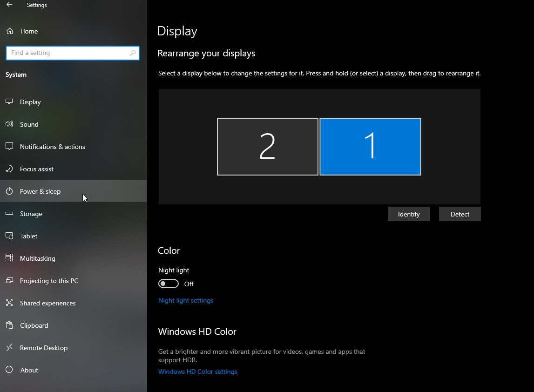Click the Remote Desktop icon
Viewport: 534px width, 392px height.
tap(9, 347)
